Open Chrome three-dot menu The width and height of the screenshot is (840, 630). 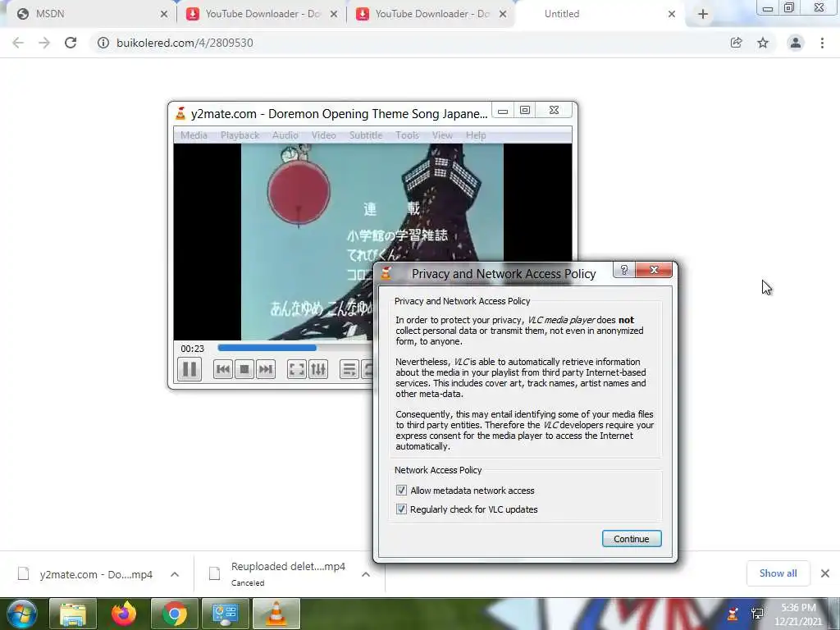[x=822, y=43]
